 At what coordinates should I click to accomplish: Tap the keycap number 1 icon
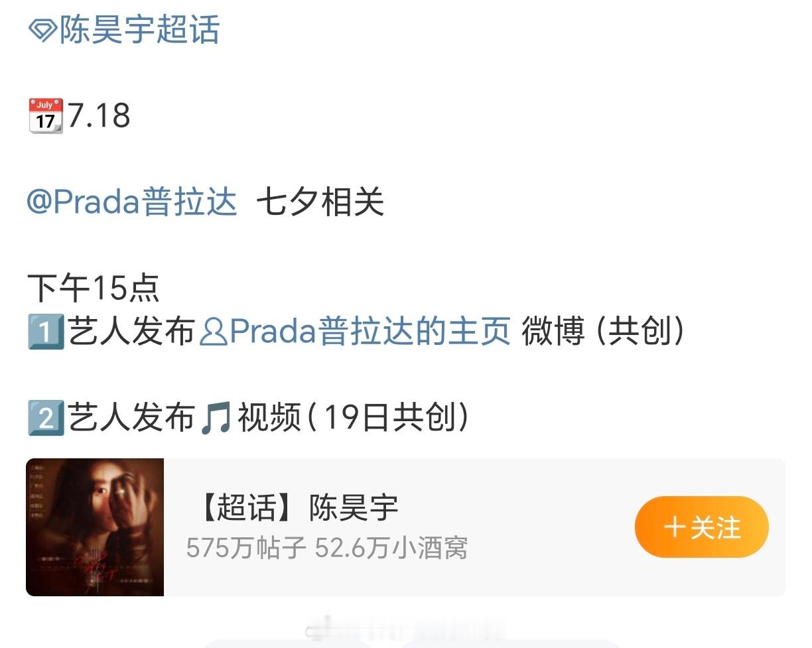[46, 332]
